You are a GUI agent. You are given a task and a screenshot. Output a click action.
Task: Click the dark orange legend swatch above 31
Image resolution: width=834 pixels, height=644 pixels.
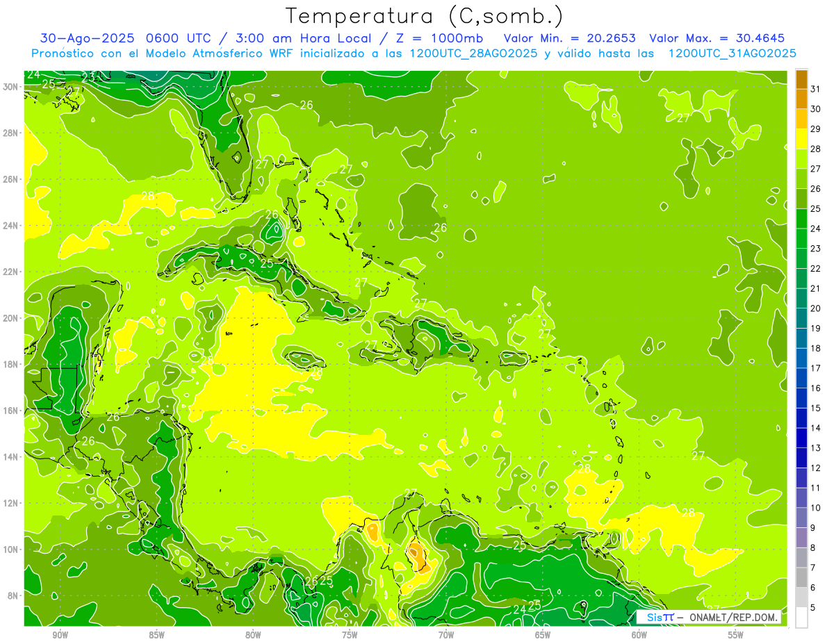[x=801, y=79]
